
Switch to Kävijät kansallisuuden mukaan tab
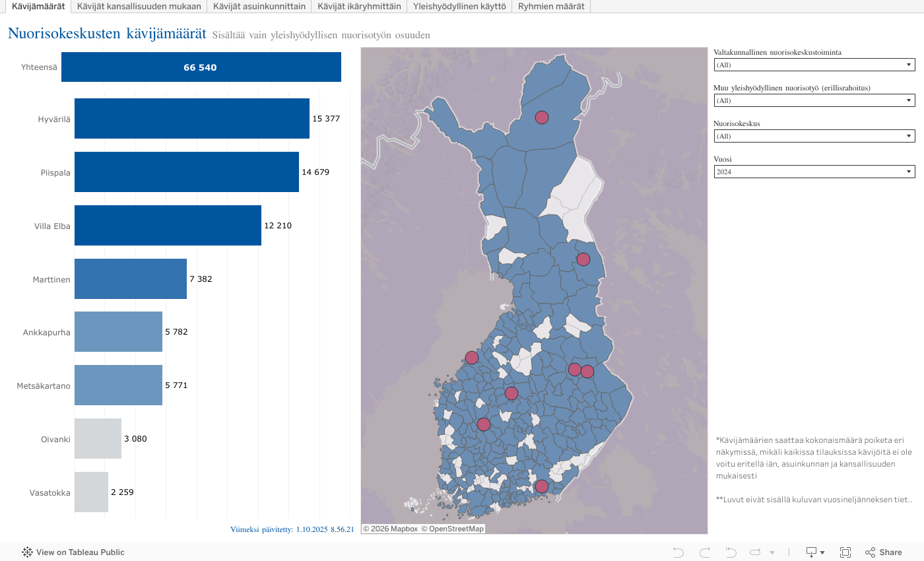pyautogui.click(x=139, y=6)
